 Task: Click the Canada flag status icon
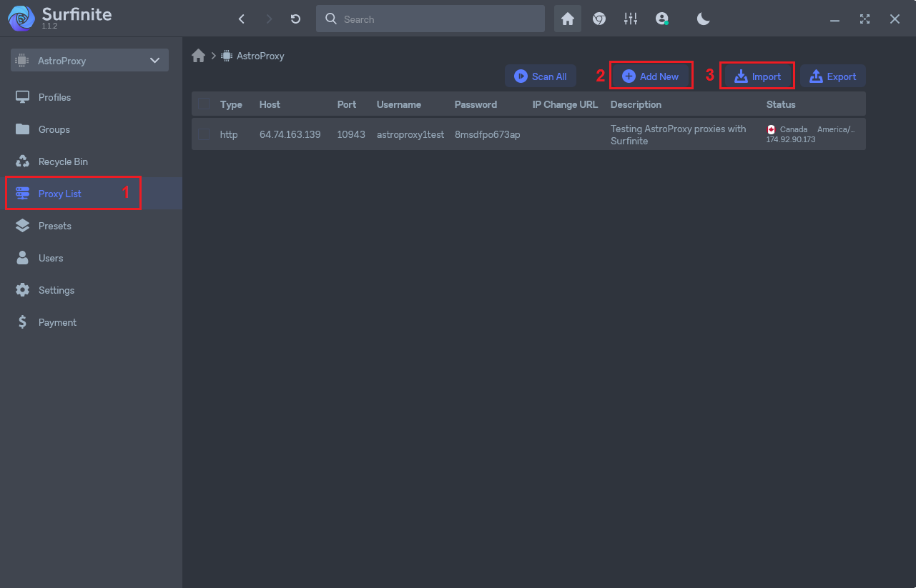[x=771, y=129]
